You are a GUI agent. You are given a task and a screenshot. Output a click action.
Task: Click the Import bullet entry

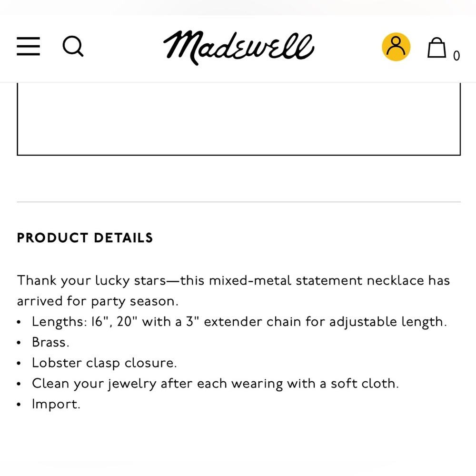(x=56, y=404)
